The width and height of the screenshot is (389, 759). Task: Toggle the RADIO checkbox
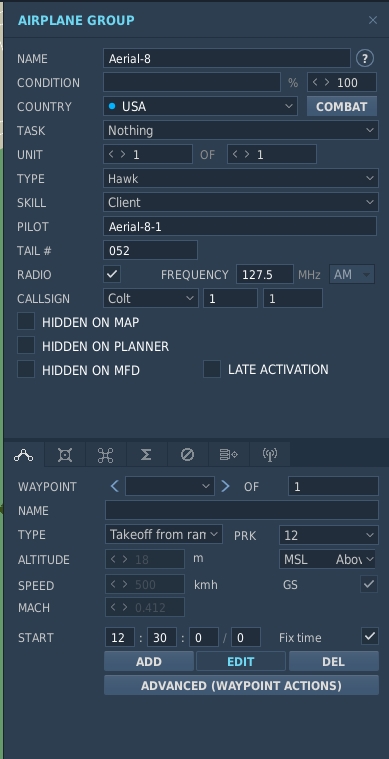(112, 274)
